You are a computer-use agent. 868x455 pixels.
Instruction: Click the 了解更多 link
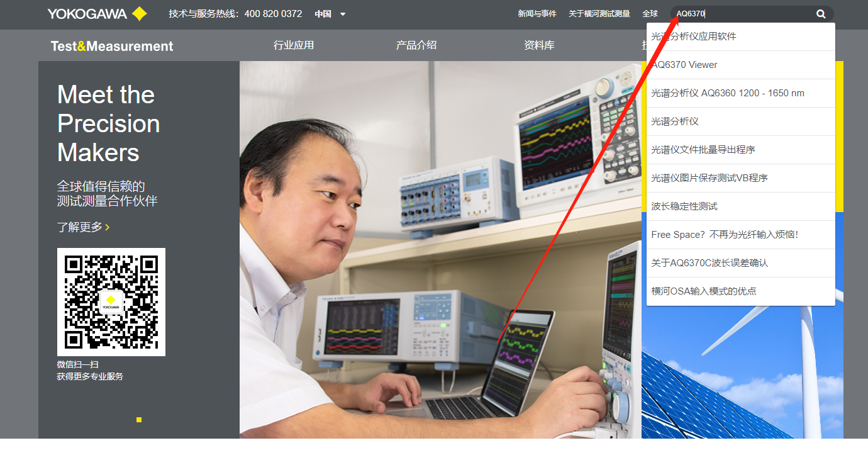click(x=80, y=228)
